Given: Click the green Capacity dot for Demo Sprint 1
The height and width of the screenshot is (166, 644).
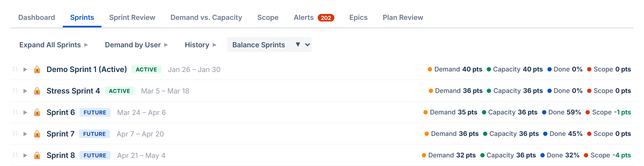Looking at the screenshot, I should (489, 69).
